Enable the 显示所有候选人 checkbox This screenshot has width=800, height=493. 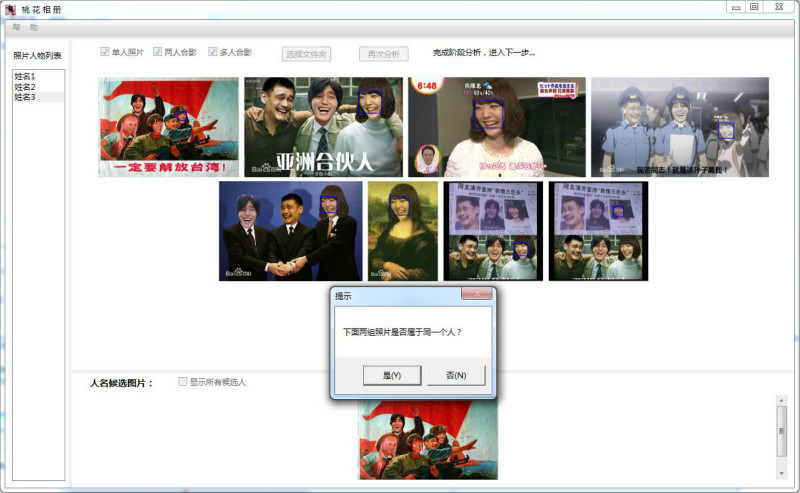point(182,382)
